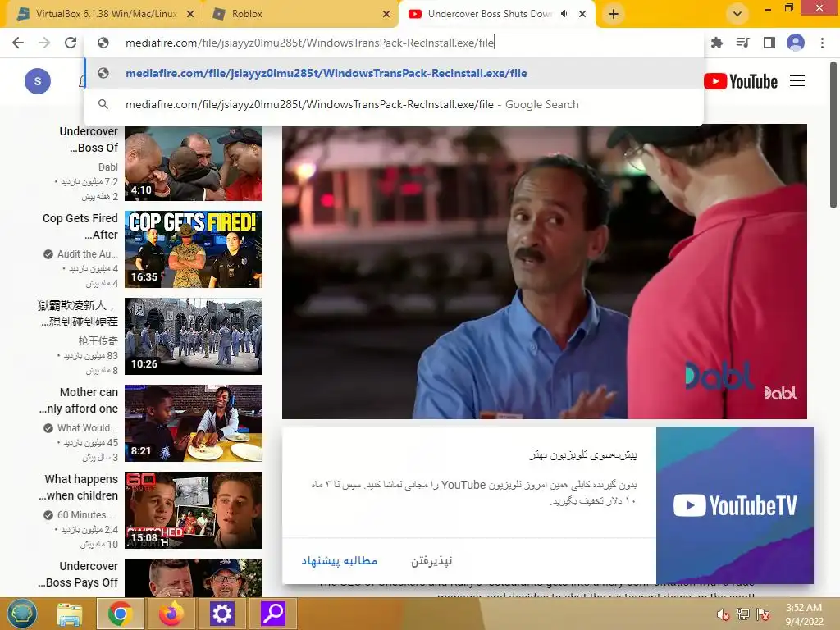
Task: Click the search magnifier icon in suggestion row
Action: point(103,104)
